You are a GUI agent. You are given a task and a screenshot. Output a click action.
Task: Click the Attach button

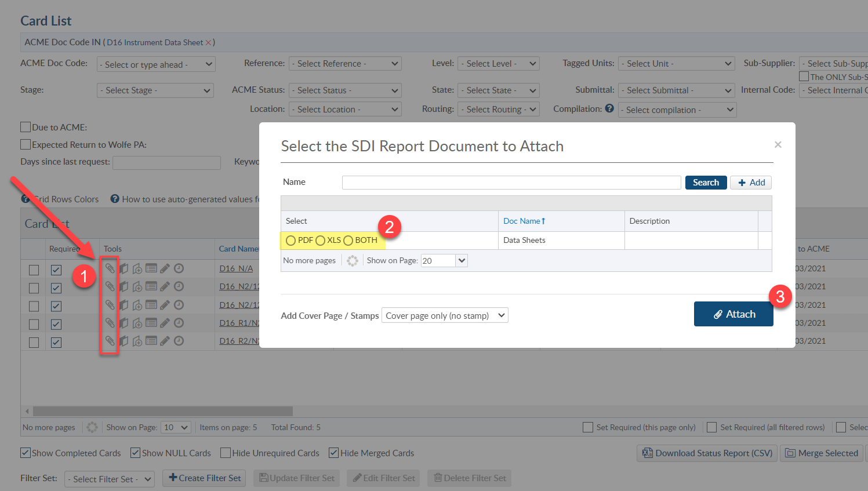click(733, 314)
